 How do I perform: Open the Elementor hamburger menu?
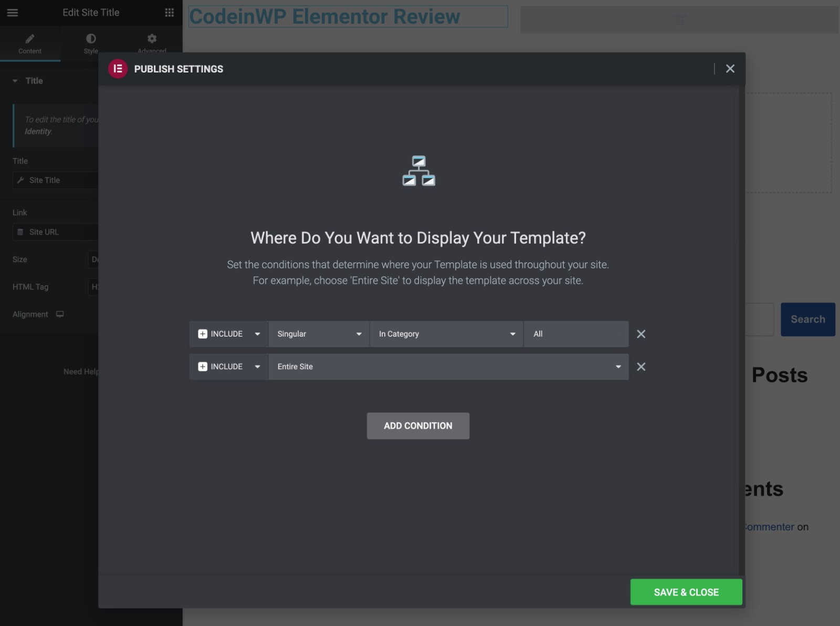tap(12, 13)
